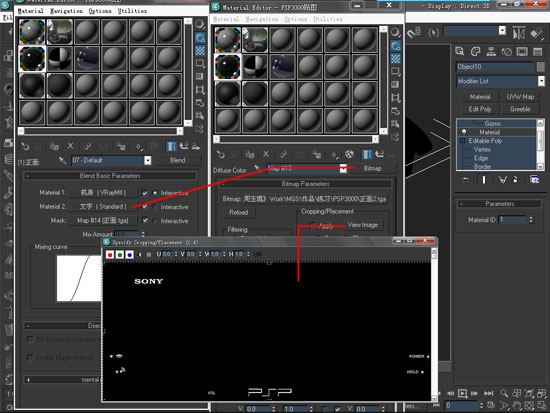Click Greeble modifier button
The width and height of the screenshot is (550, 413).
coord(520,109)
